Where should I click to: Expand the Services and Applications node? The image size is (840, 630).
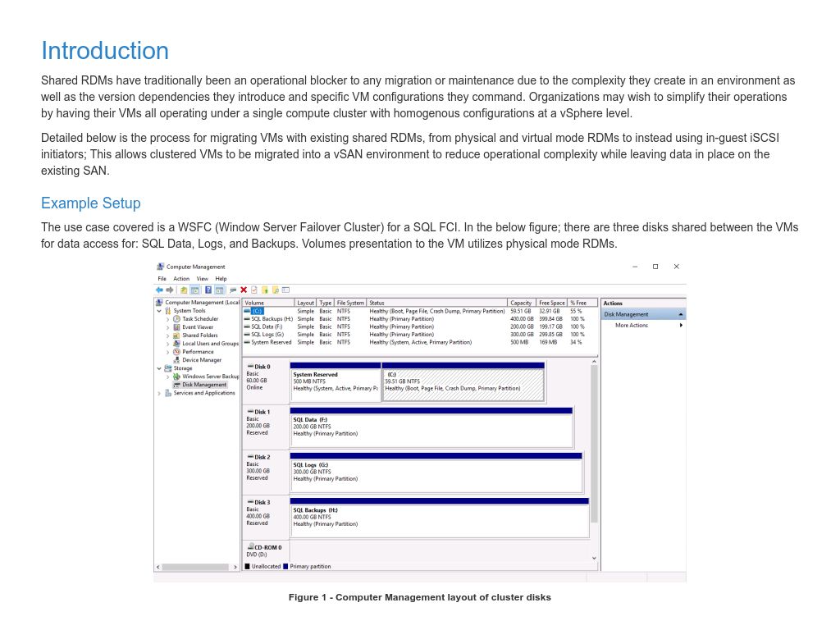pos(157,393)
